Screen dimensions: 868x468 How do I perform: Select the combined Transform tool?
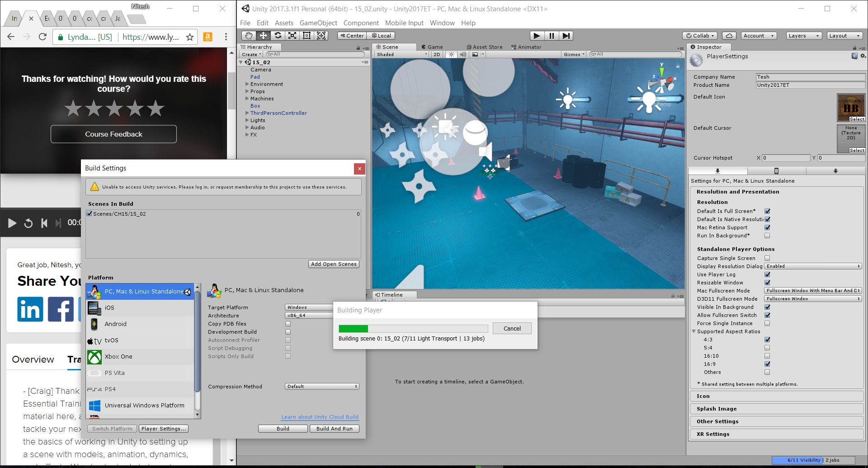pyautogui.click(x=321, y=36)
